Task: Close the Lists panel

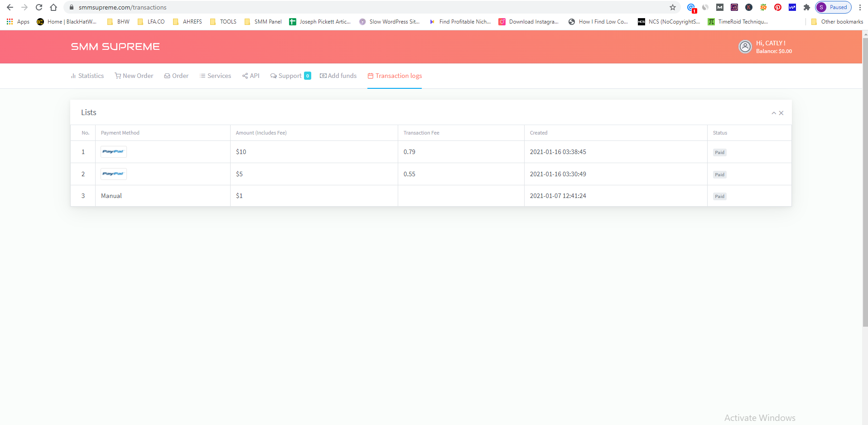Action: pos(781,113)
